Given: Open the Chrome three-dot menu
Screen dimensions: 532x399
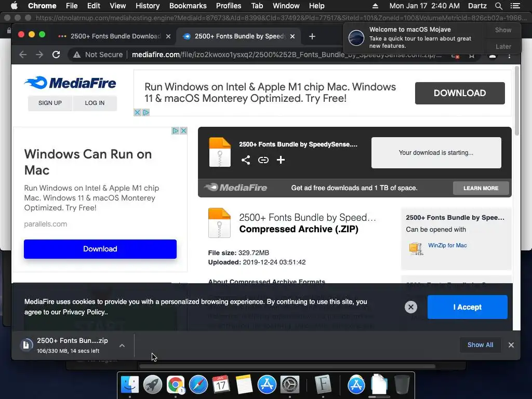Looking at the screenshot, I should [x=509, y=55].
